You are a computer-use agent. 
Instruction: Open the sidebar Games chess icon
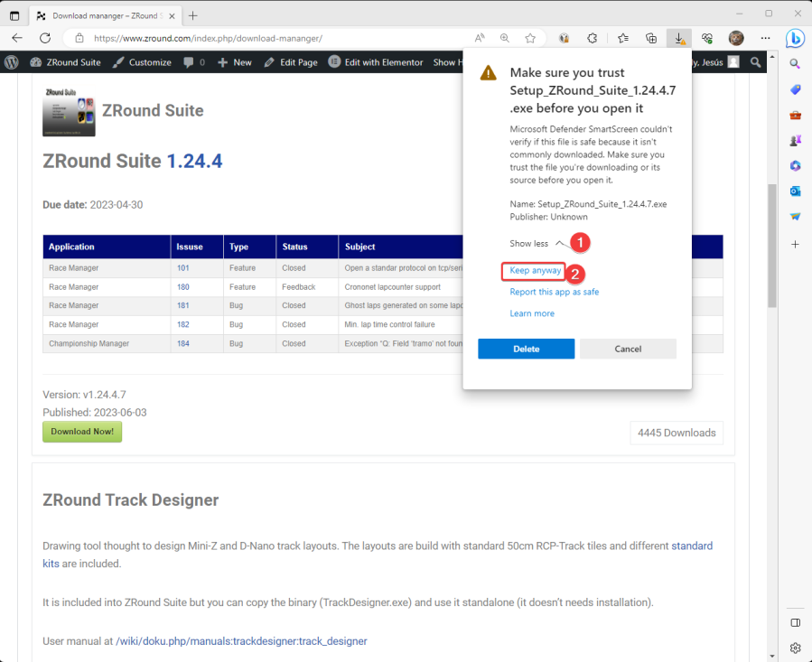coord(795,140)
